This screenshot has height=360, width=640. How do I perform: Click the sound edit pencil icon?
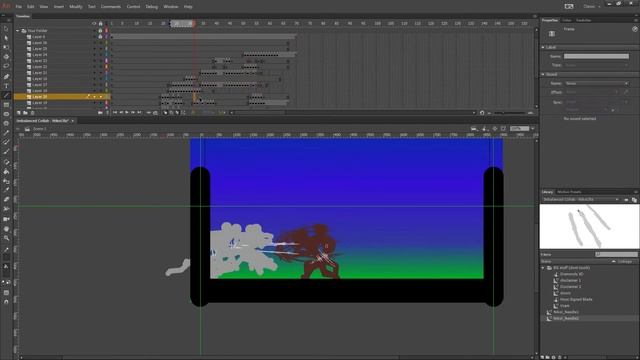point(626,92)
